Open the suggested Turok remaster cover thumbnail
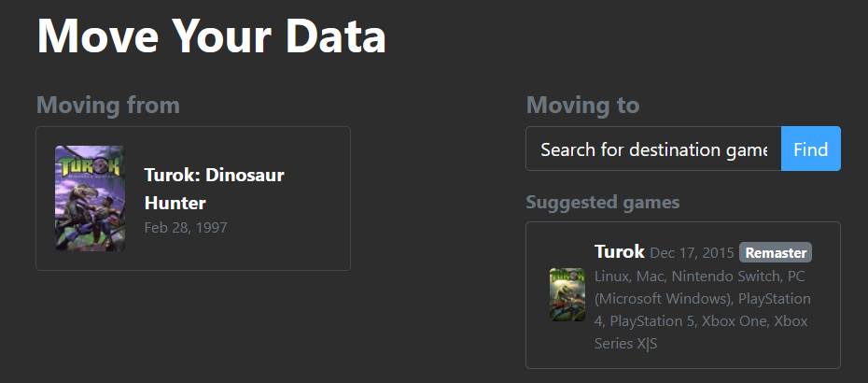This screenshot has width=868, height=383. tap(567, 294)
